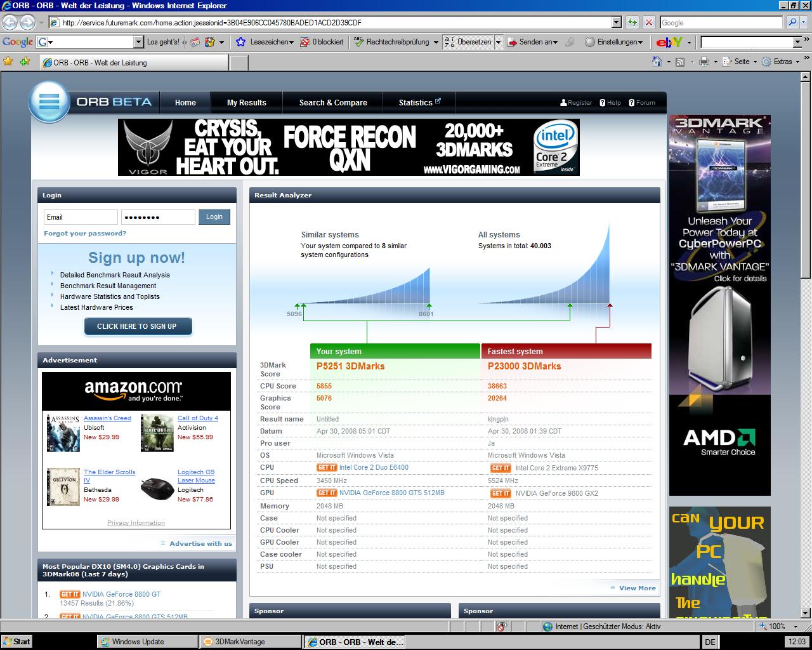Screen dimensions: 812x650
Task: Click the red Stop loading icon
Action: pos(648,22)
